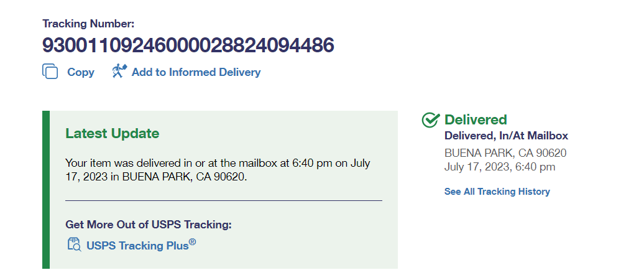Click the Tracking Number label

[88, 24]
